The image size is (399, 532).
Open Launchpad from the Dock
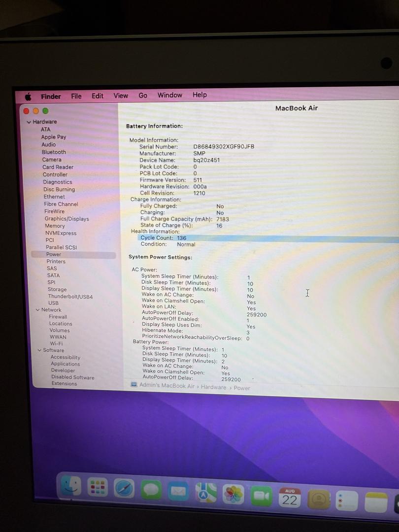[98, 488]
